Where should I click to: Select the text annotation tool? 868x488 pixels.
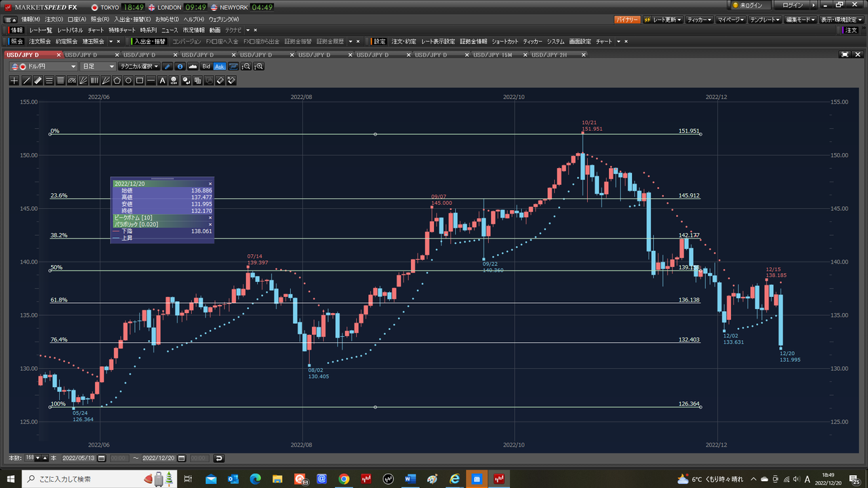pyautogui.click(x=162, y=81)
